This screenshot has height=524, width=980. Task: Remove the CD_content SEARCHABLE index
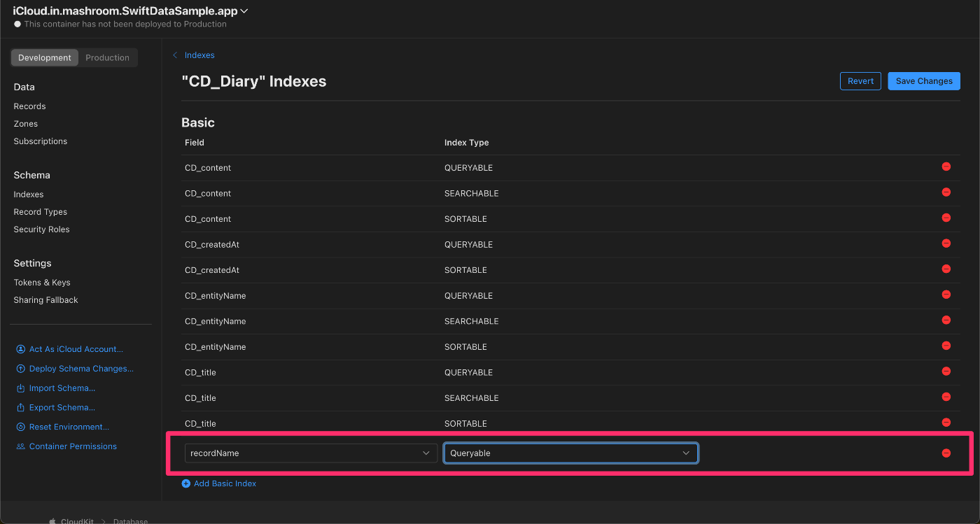pyautogui.click(x=946, y=192)
